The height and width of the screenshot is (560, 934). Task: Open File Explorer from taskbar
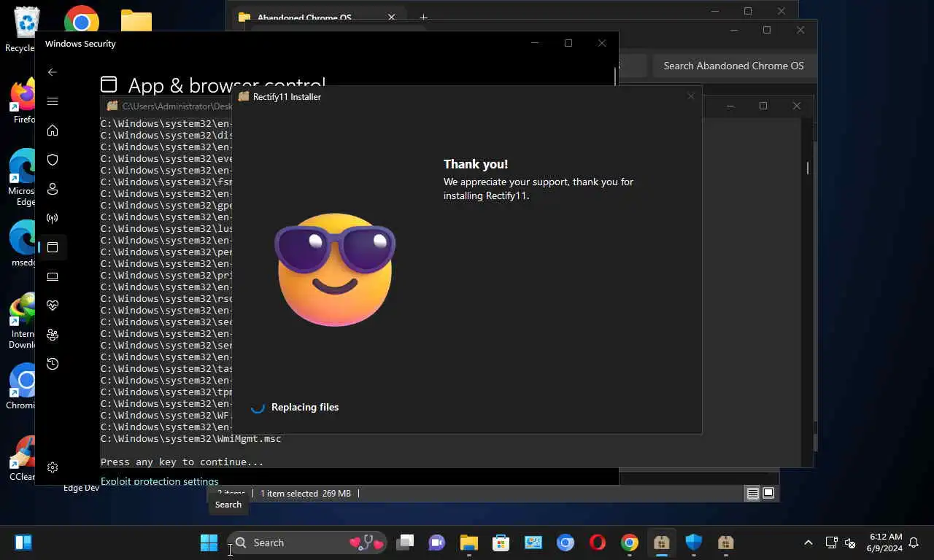click(468, 542)
